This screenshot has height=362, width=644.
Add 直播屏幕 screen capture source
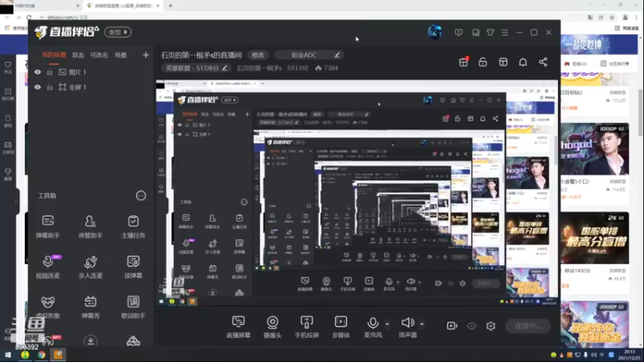pyautogui.click(x=238, y=327)
